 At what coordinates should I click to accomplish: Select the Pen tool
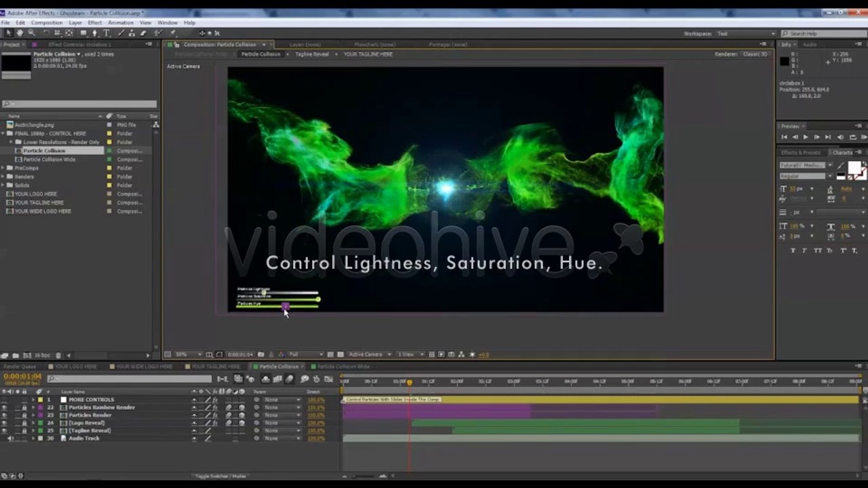tap(96, 33)
